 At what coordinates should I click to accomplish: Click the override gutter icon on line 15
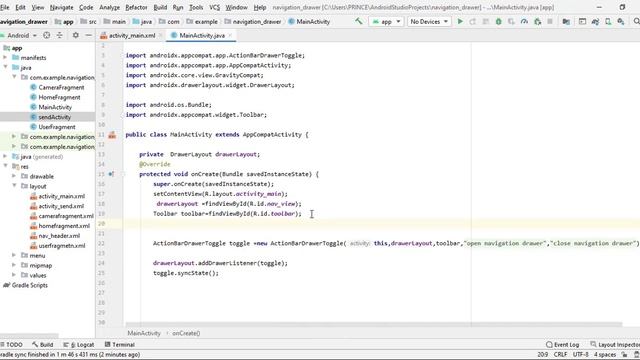pos(111,174)
